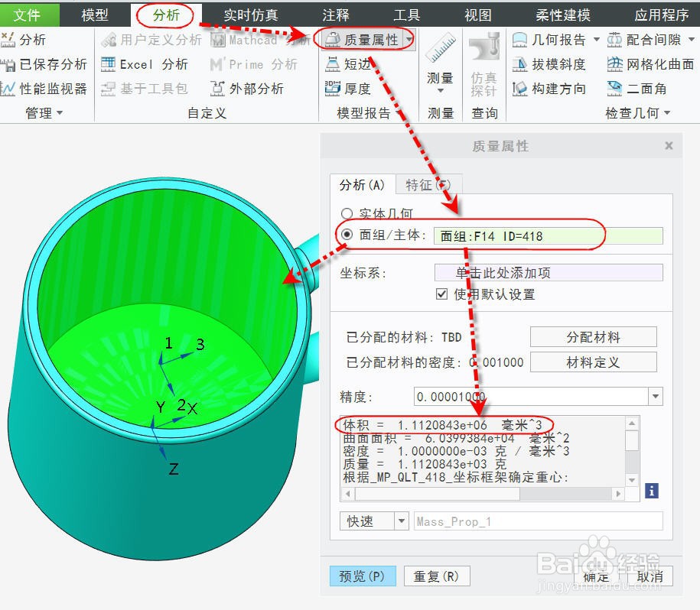Expand the 管理 group dropdown
The width and height of the screenshot is (700, 610).
coord(60,113)
